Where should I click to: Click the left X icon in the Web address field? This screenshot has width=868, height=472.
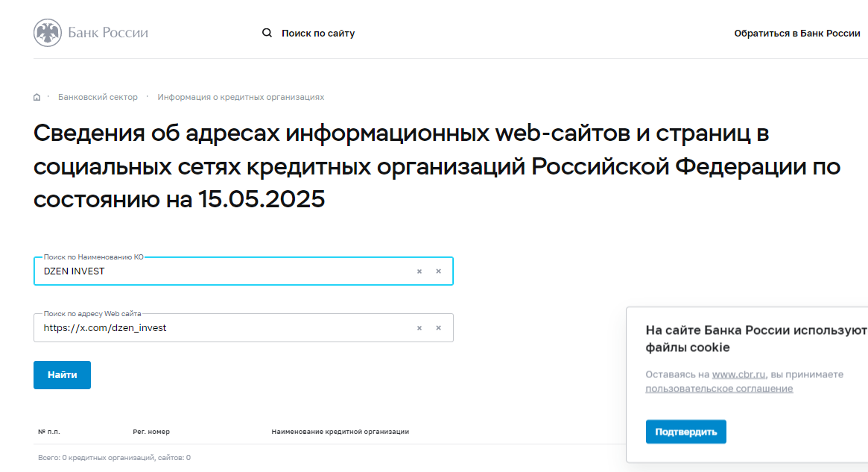click(x=419, y=328)
